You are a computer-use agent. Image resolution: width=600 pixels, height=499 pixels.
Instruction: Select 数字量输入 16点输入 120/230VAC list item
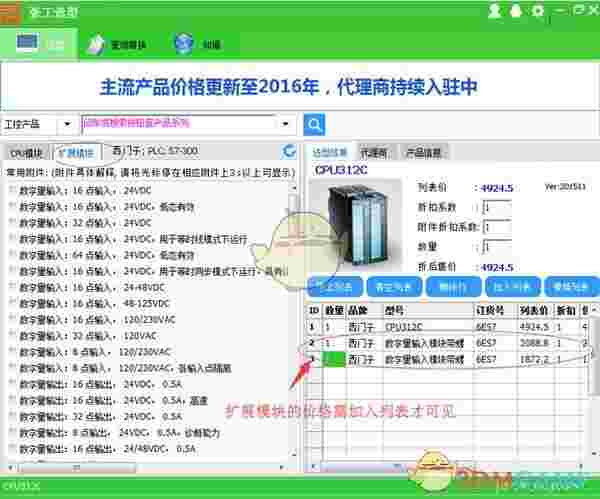98,319
